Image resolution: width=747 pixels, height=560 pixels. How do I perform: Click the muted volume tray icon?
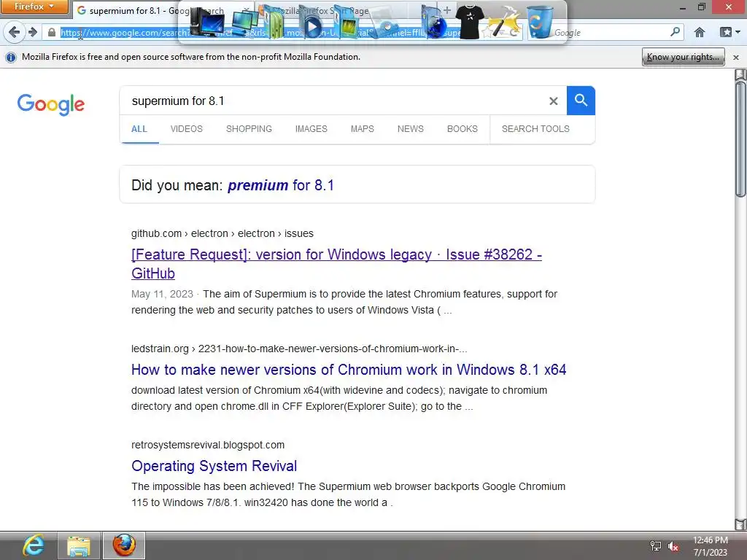coord(673,546)
